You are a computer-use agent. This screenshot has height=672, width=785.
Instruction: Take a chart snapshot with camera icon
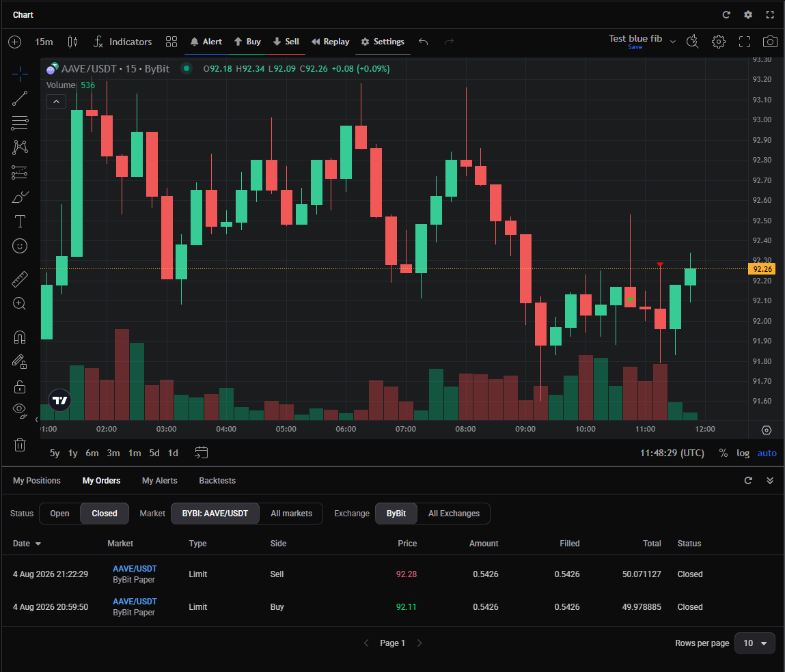(x=769, y=42)
